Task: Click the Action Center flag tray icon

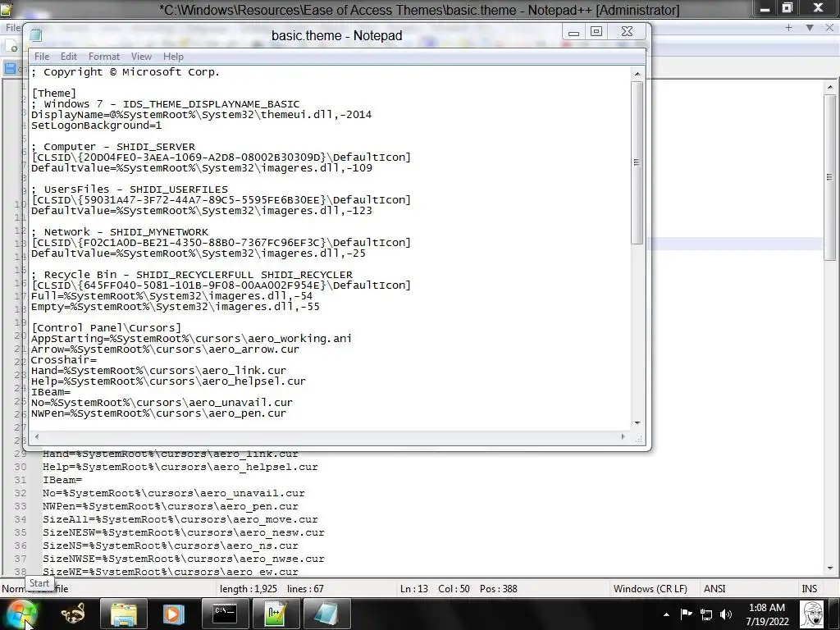Action: pyautogui.click(x=686, y=614)
